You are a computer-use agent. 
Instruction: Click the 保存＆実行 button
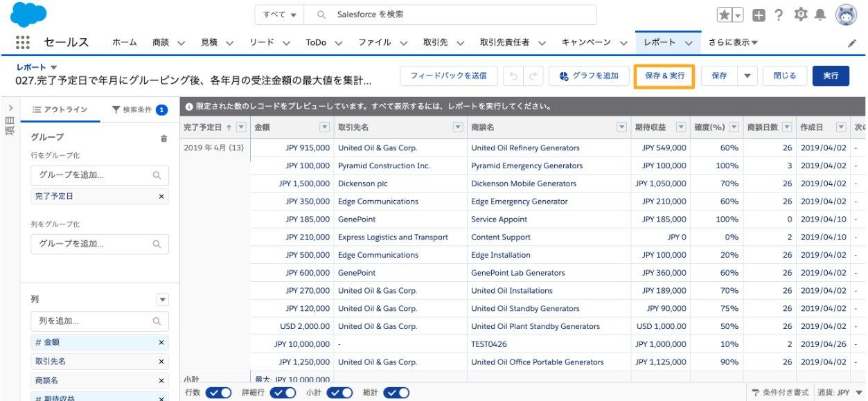click(x=664, y=76)
